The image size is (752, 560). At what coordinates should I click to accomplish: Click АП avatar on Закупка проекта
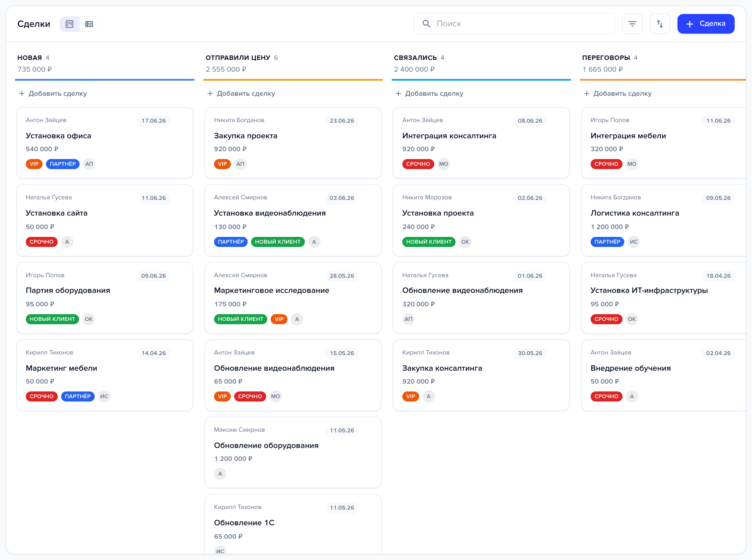(x=240, y=164)
